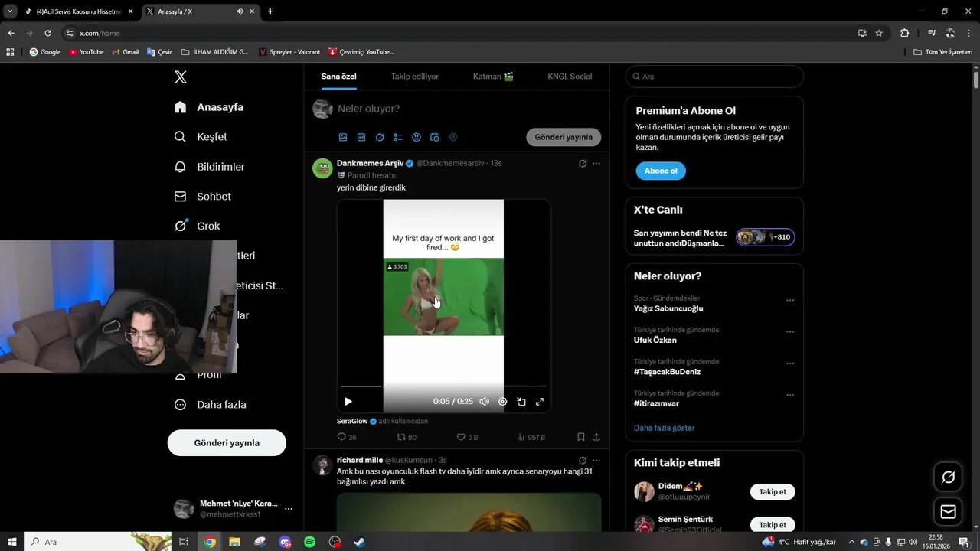The image size is (980, 551).
Task: Open YouTube bookmark in bookmarks bar
Action: [x=87, y=52]
